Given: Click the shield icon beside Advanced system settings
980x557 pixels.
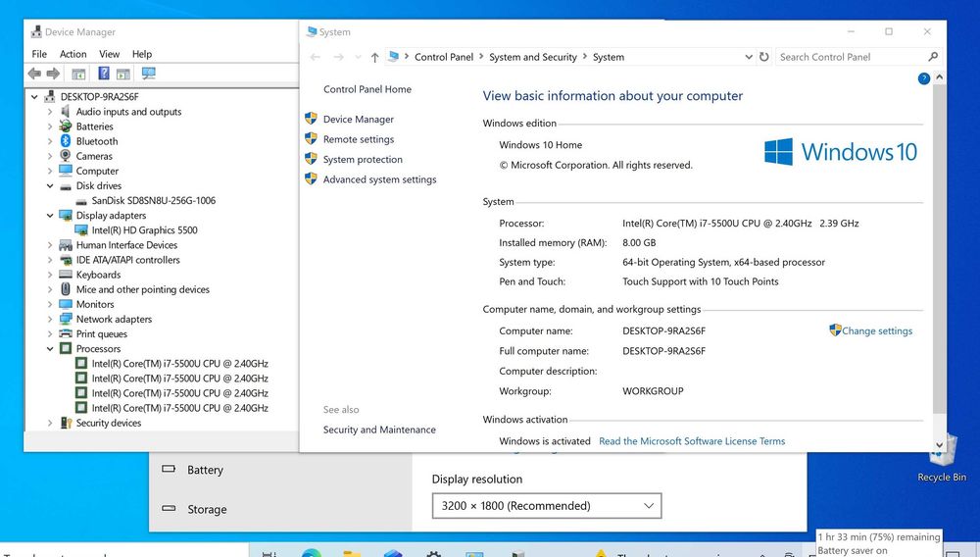Looking at the screenshot, I should pos(311,178).
